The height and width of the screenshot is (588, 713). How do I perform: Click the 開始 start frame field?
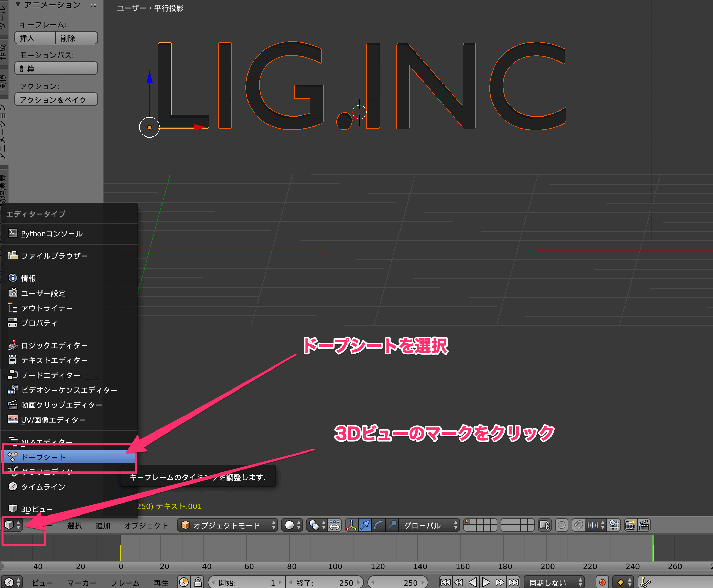click(246, 582)
